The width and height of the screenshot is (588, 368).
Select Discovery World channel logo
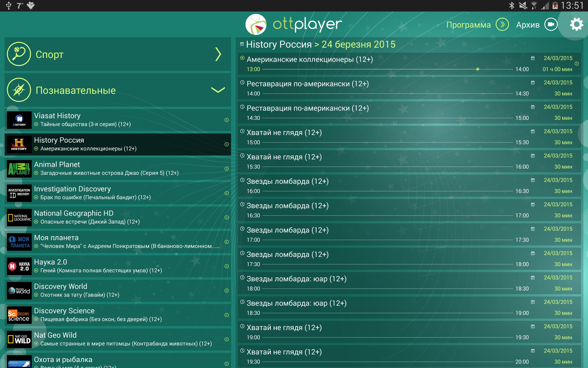[x=19, y=290]
